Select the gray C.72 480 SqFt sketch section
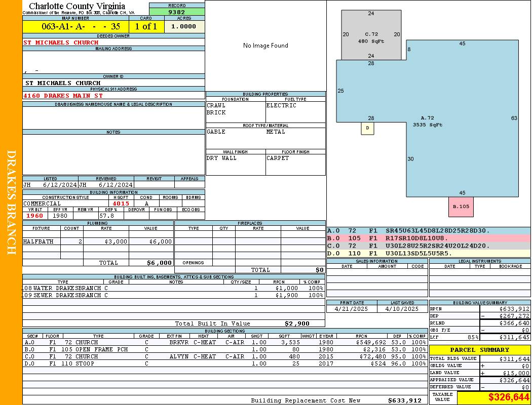This screenshot has height=405, width=532. [x=371, y=35]
